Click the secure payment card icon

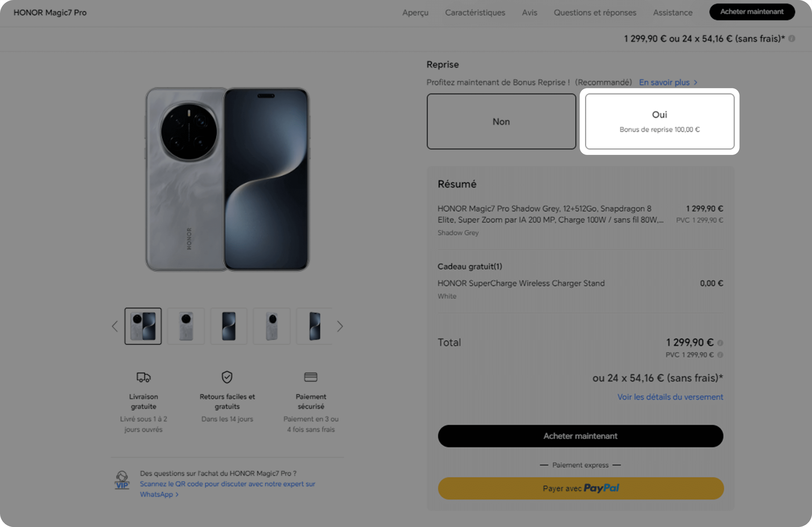click(311, 377)
